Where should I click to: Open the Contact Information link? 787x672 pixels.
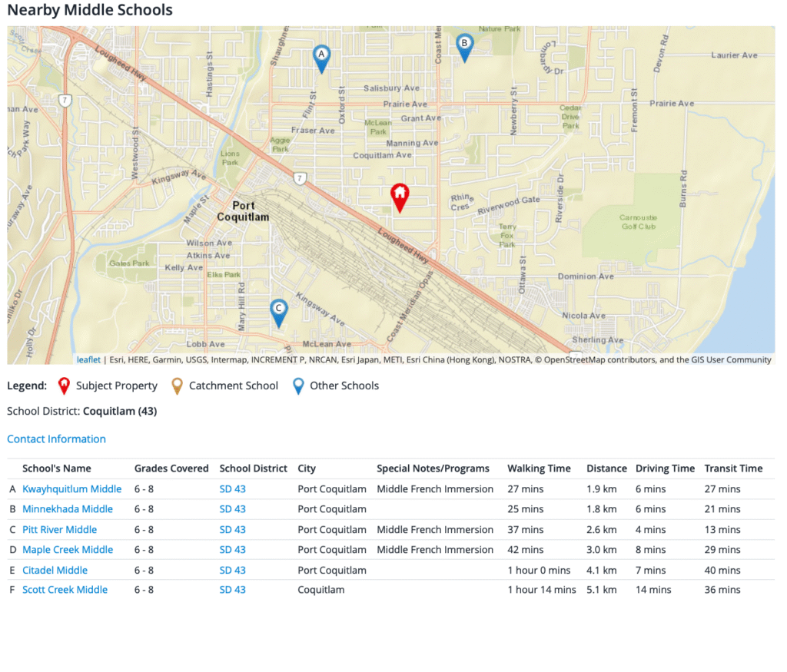56,439
